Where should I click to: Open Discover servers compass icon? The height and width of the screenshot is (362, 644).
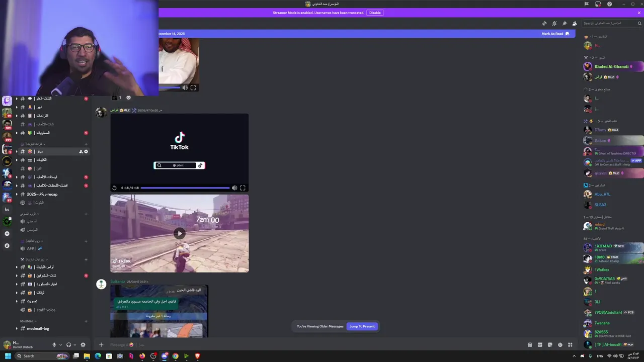point(7,246)
